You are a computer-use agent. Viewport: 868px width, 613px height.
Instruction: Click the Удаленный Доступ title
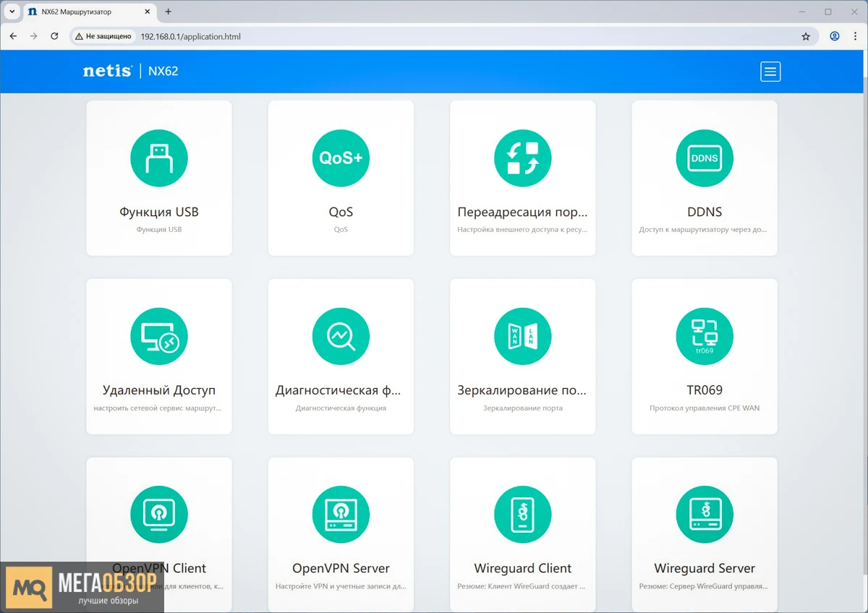click(x=159, y=390)
